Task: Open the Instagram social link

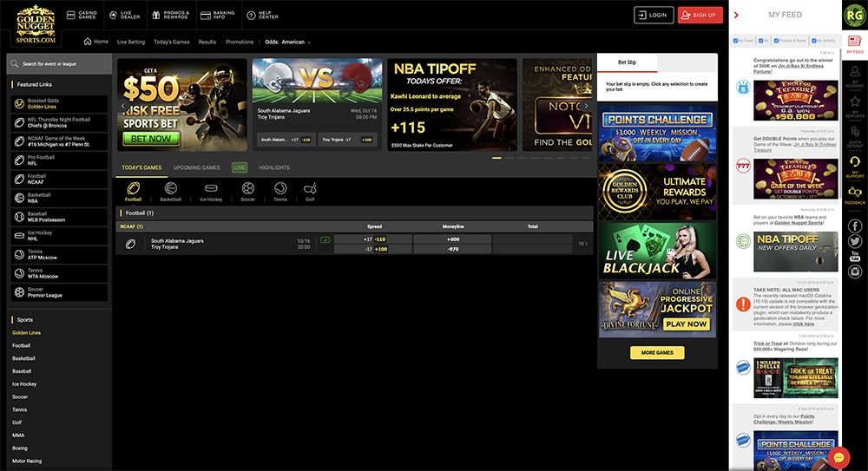Action: pyautogui.click(x=855, y=271)
